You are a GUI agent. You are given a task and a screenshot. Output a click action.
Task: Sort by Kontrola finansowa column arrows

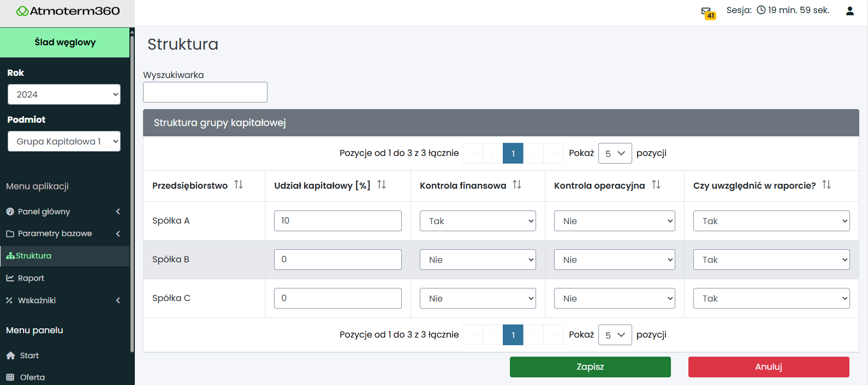point(517,185)
